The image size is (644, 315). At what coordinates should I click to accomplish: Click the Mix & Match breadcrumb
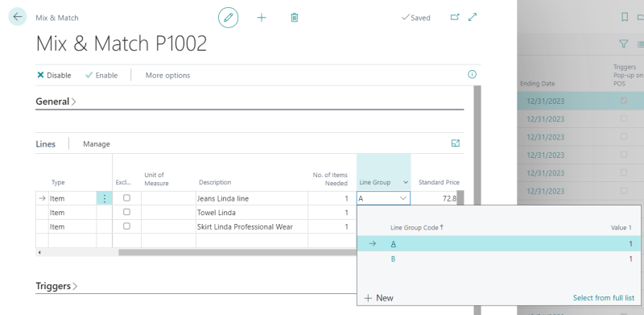click(57, 18)
